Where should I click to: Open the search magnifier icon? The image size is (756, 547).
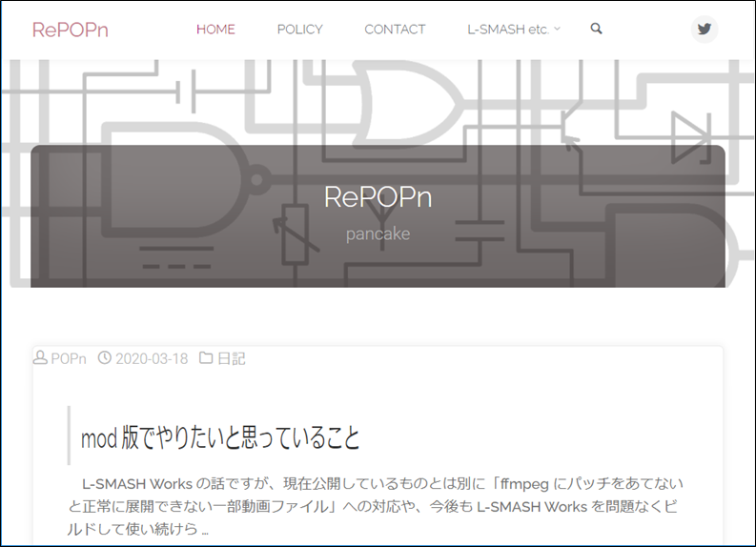[x=597, y=29]
